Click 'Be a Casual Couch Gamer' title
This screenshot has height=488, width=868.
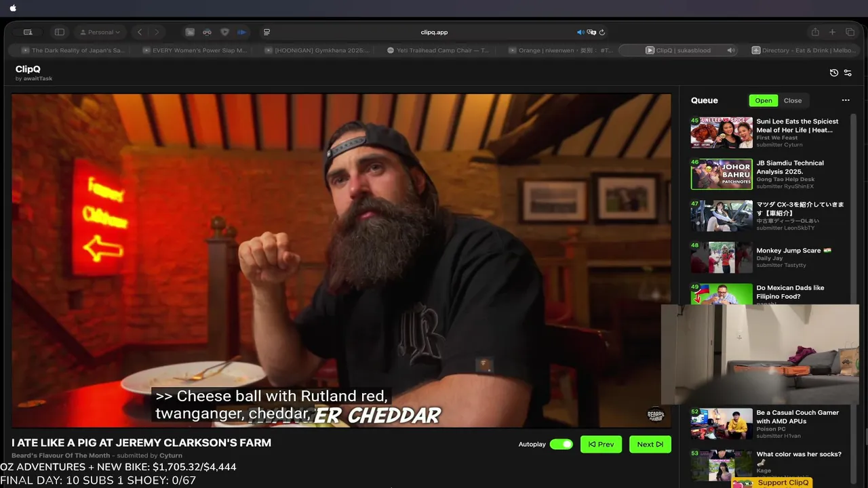coord(797,417)
